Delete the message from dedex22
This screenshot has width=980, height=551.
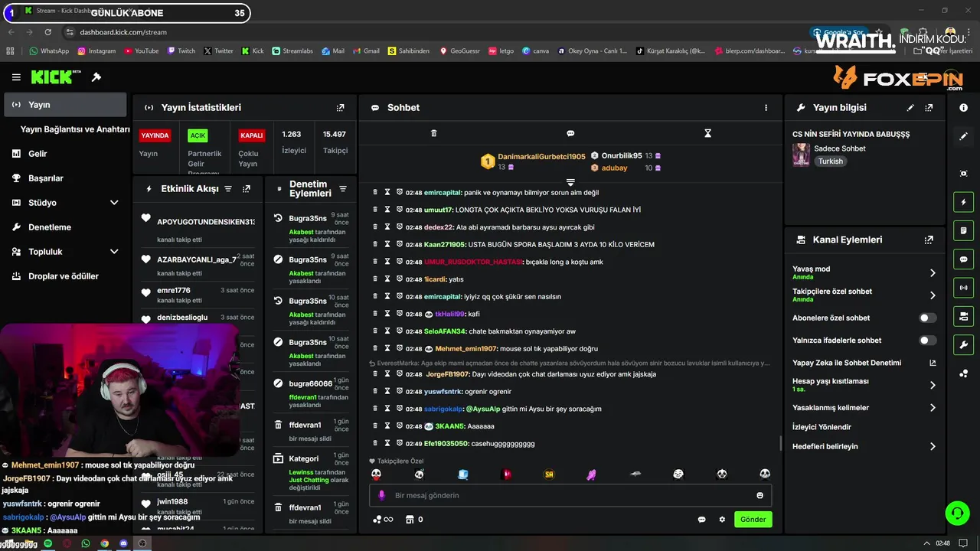[375, 227]
